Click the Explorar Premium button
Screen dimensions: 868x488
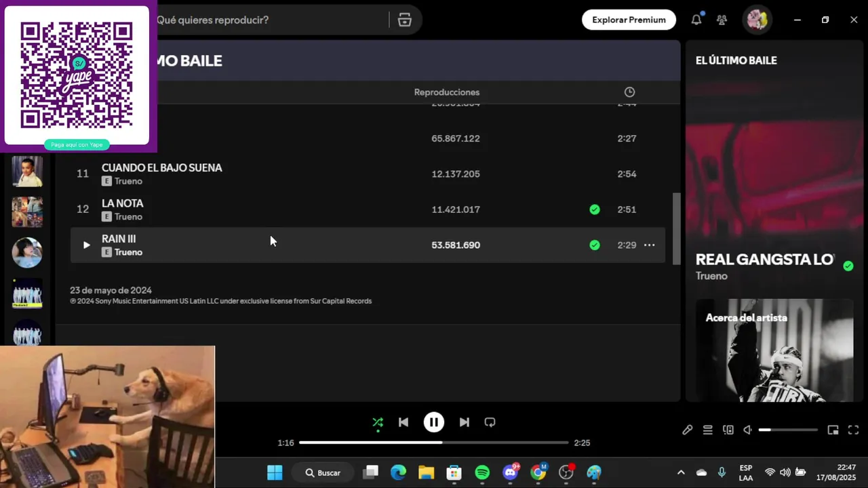pyautogui.click(x=629, y=20)
